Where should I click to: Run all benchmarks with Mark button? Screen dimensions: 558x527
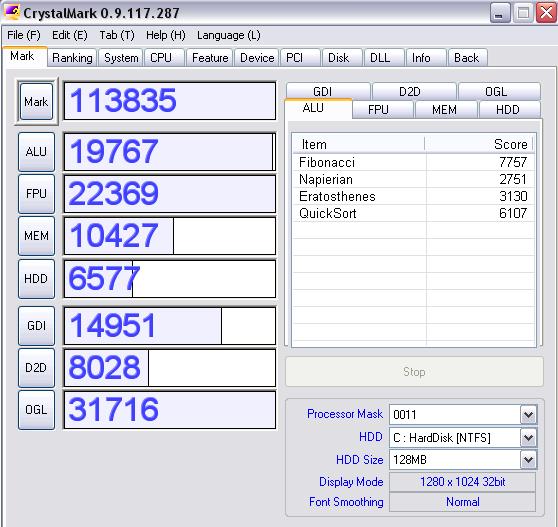tap(36, 102)
